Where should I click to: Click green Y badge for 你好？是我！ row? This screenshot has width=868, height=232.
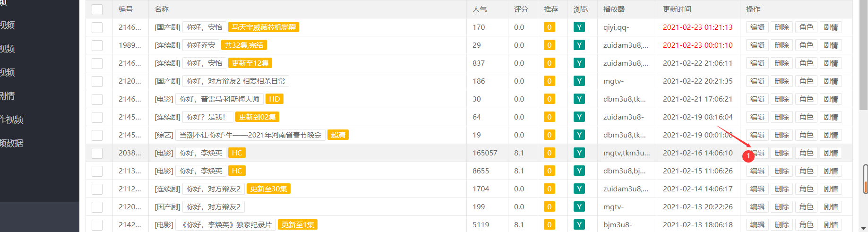[579, 117]
